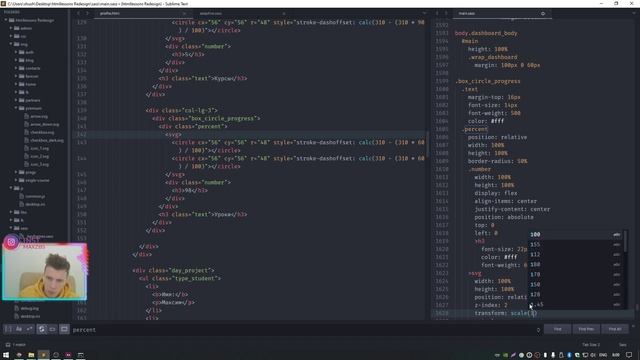Go to next tab in right pane
Screen dimensions: 640x360
click(x=446, y=13)
